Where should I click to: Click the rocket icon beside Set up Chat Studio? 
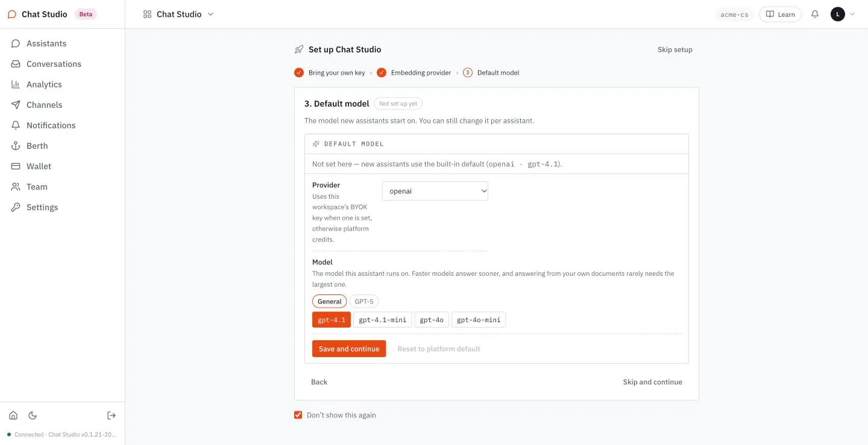[x=299, y=49]
